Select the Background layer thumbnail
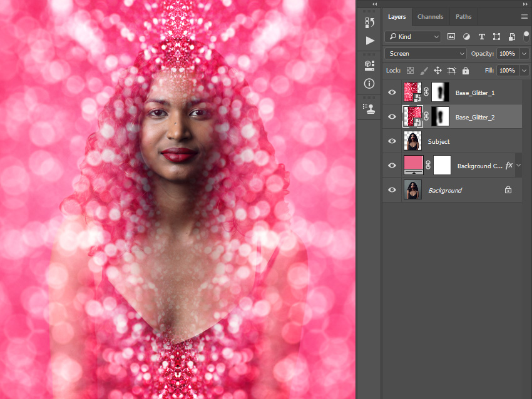532x399 pixels. pyautogui.click(x=412, y=190)
